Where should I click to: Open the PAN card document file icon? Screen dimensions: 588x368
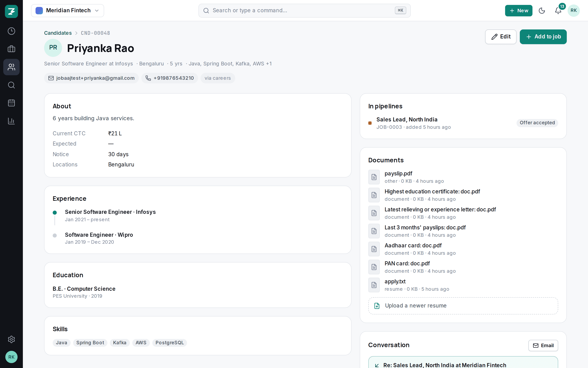point(374,267)
